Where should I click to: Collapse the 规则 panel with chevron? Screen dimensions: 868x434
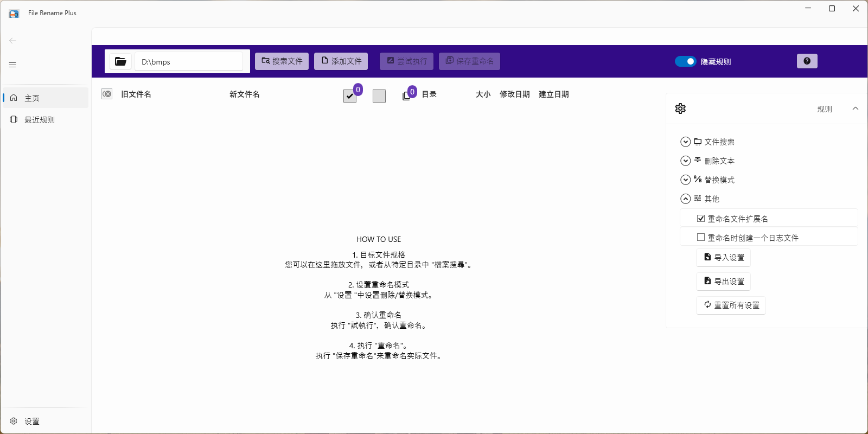coord(856,108)
